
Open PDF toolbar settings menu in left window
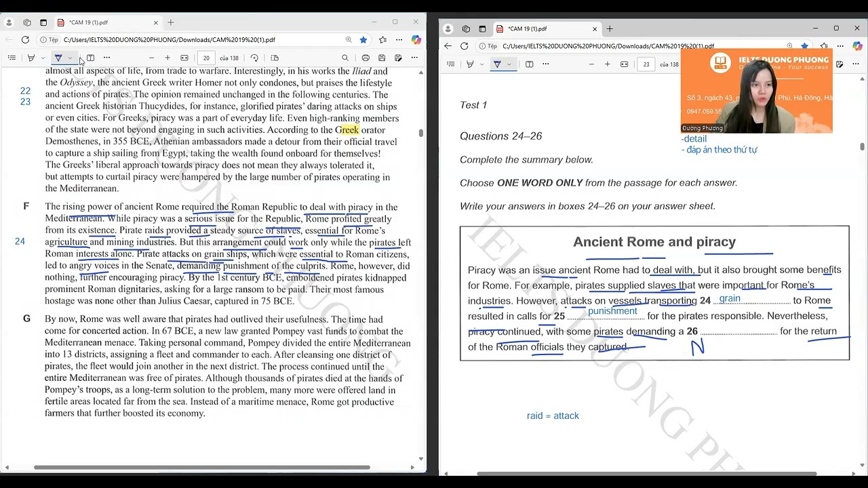(414, 58)
